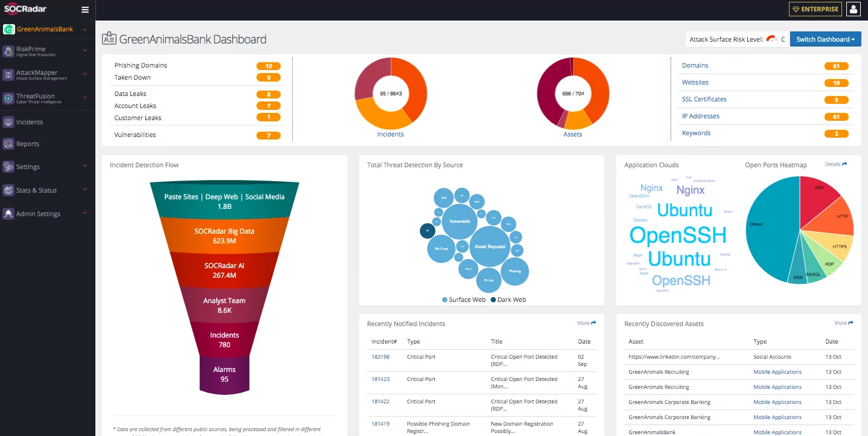Open the Keywords link
The width and height of the screenshot is (868, 436).
(696, 133)
